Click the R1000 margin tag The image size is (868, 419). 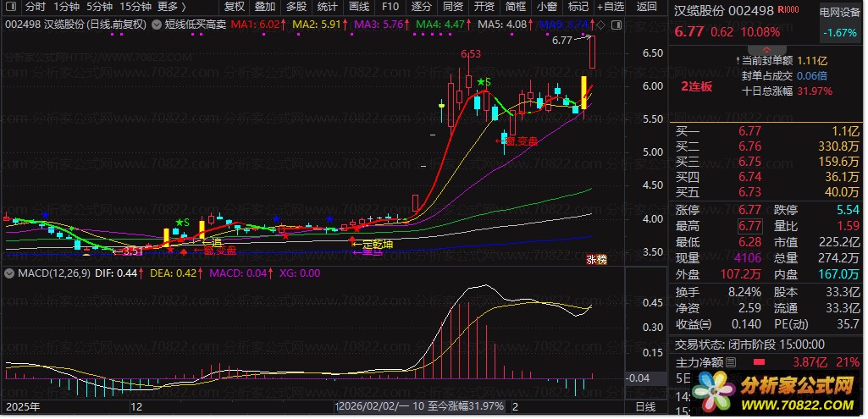[788, 9]
